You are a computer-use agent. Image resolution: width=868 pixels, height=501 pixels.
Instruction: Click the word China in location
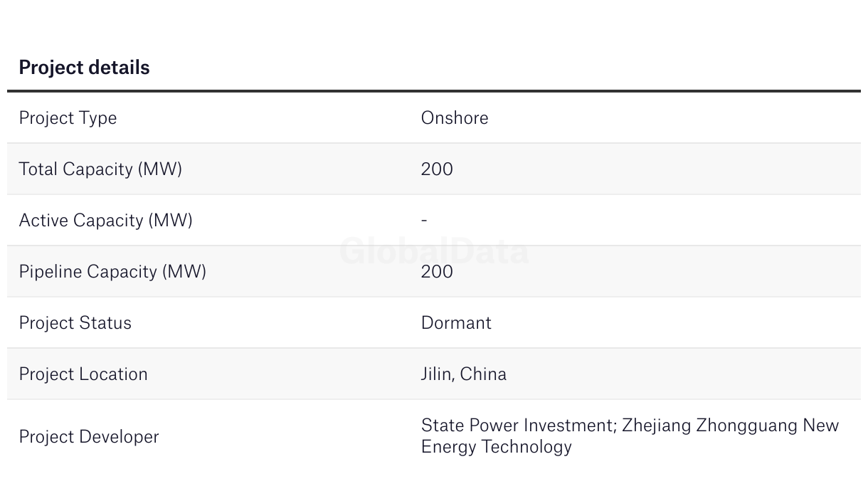483,374
